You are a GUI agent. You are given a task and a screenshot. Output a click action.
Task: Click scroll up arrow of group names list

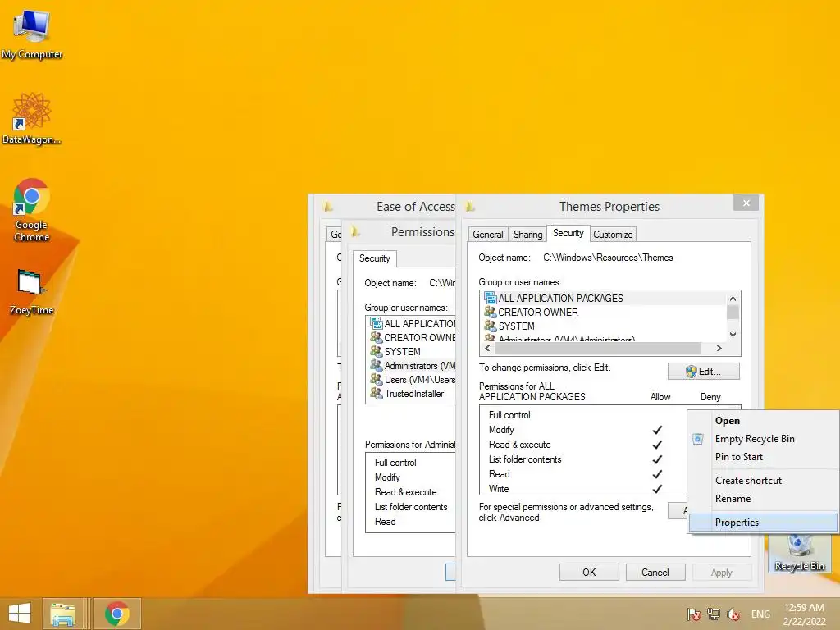click(x=733, y=299)
